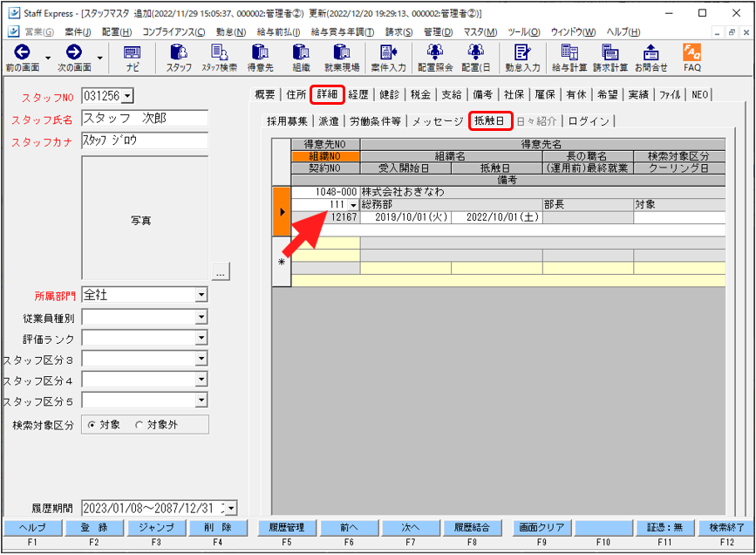Image resolution: width=756 pixels, height=555 pixels.
Task: Expand the スタッフNO dropdown arrow
Action: click(x=128, y=95)
